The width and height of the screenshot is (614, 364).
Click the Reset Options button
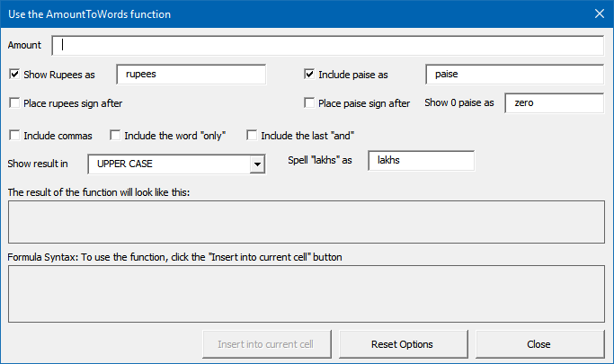pyautogui.click(x=403, y=344)
